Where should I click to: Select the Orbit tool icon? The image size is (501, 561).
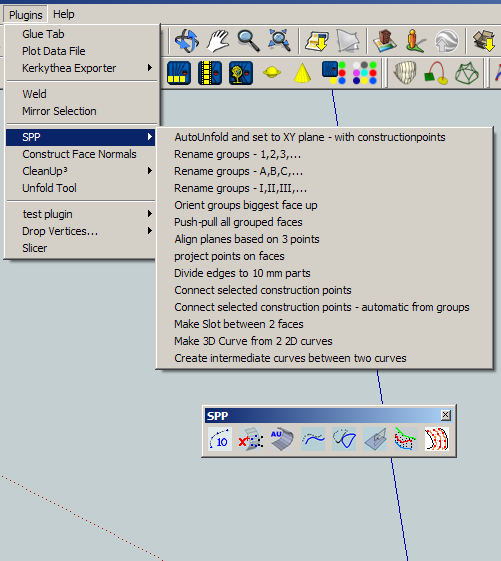tap(186, 40)
